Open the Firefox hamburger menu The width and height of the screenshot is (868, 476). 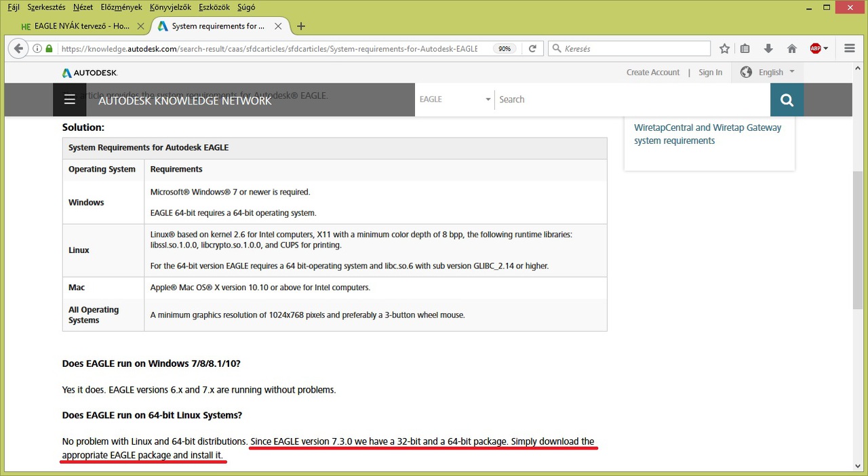[x=850, y=49]
